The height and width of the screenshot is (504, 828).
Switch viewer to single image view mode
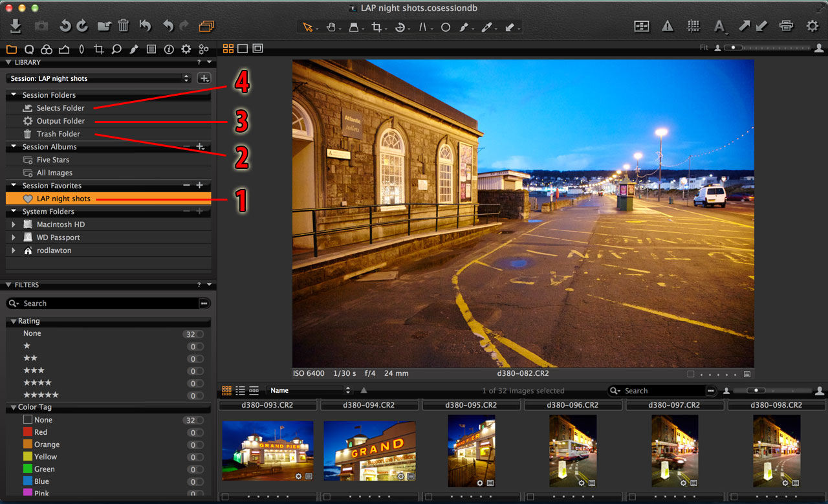243,49
